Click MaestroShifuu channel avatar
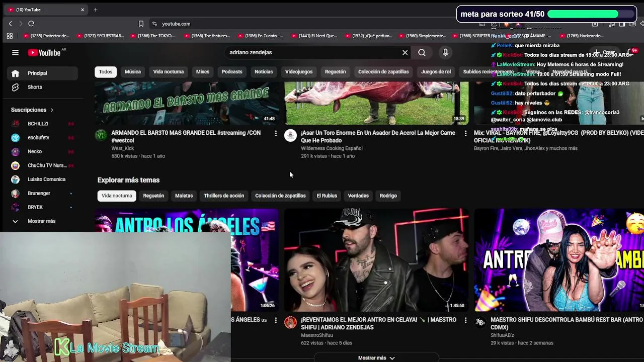 pyautogui.click(x=291, y=322)
